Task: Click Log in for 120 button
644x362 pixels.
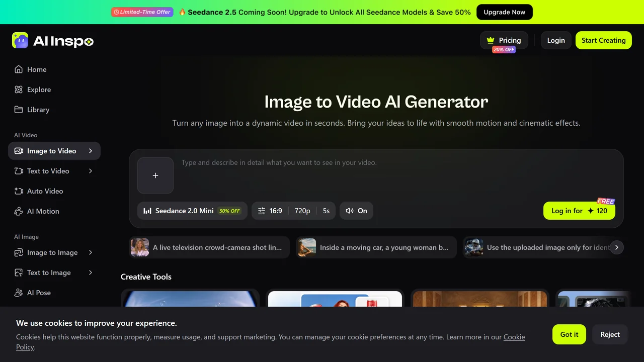Action: pos(579,211)
